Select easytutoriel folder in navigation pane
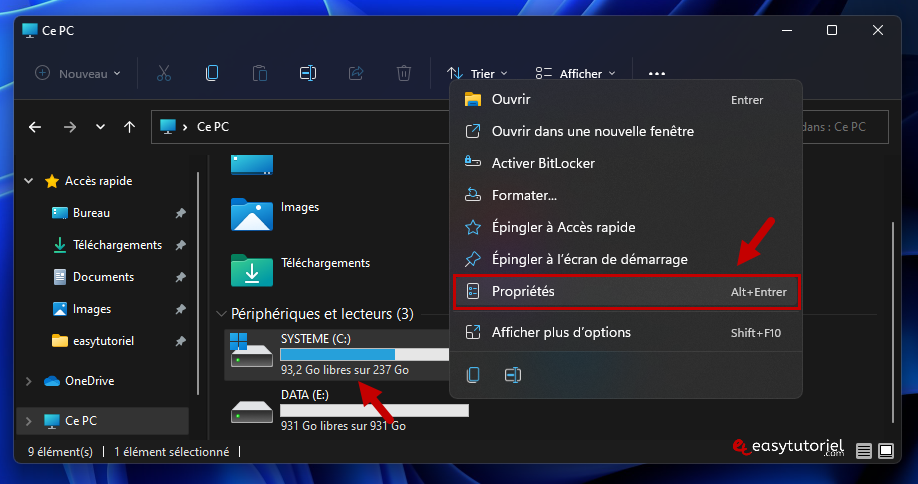This screenshot has width=918, height=484. click(x=103, y=341)
